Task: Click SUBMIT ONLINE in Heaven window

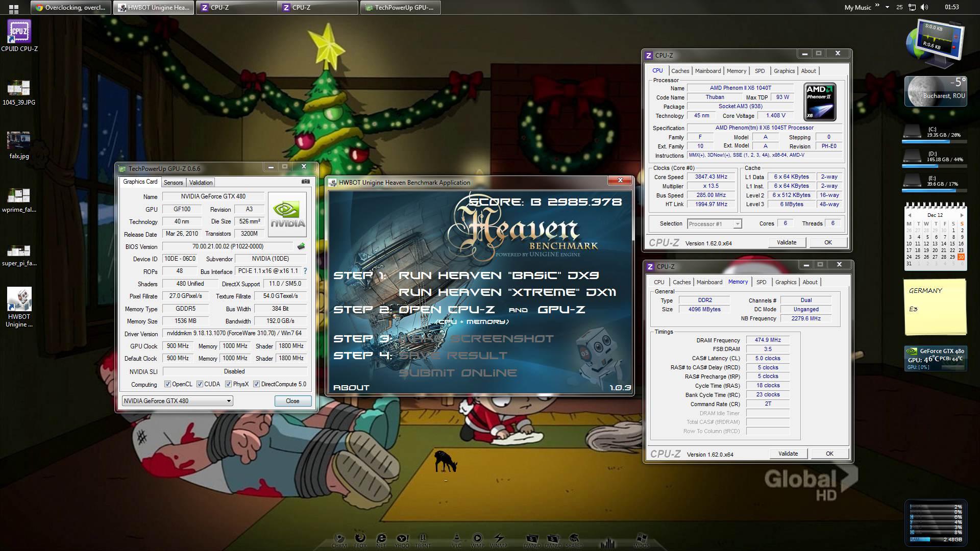Action: [457, 373]
